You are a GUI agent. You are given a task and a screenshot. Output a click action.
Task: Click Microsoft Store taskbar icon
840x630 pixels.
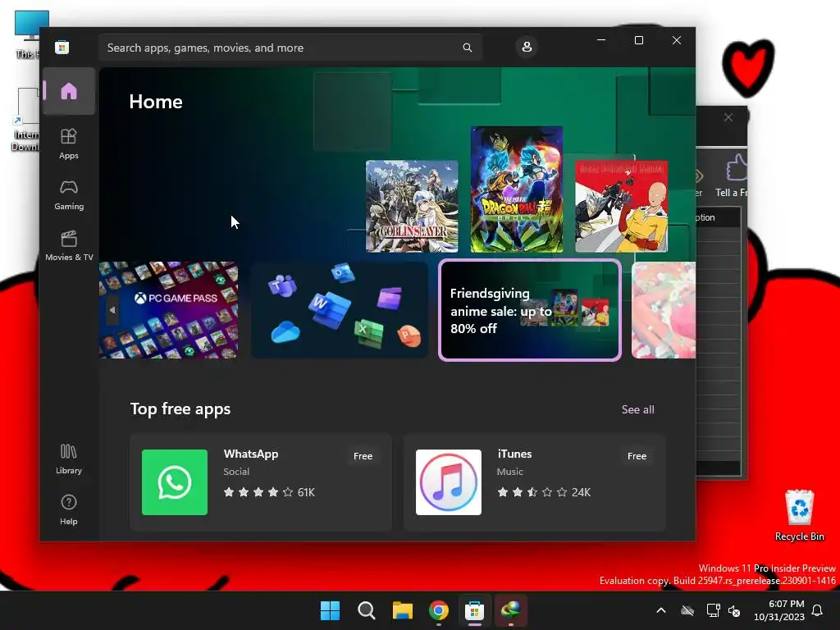[475, 610]
